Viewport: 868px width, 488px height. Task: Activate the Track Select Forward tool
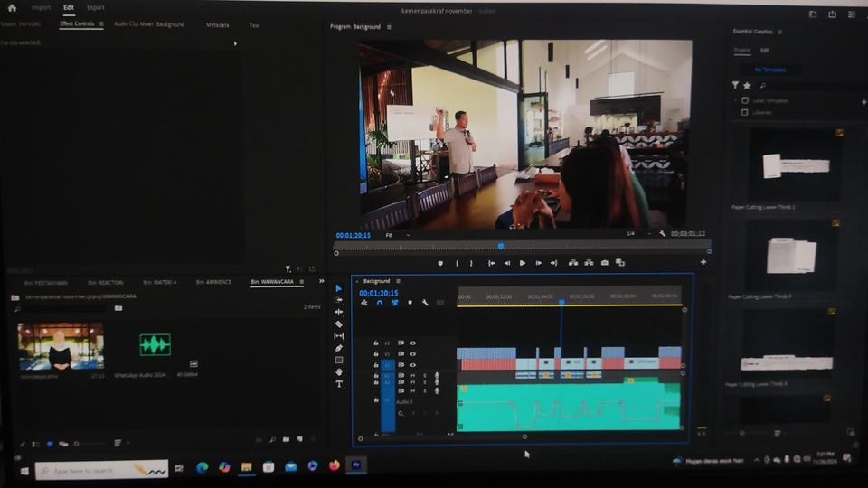(x=339, y=300)
